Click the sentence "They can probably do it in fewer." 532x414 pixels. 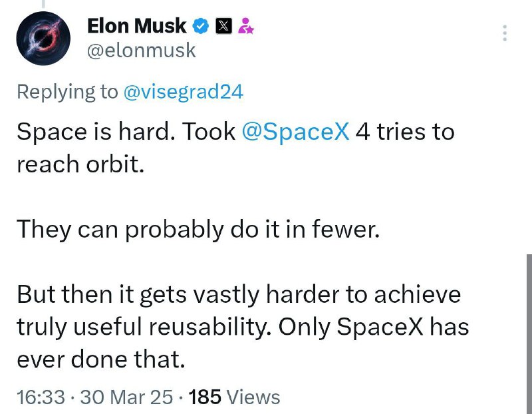pos(198,230)
